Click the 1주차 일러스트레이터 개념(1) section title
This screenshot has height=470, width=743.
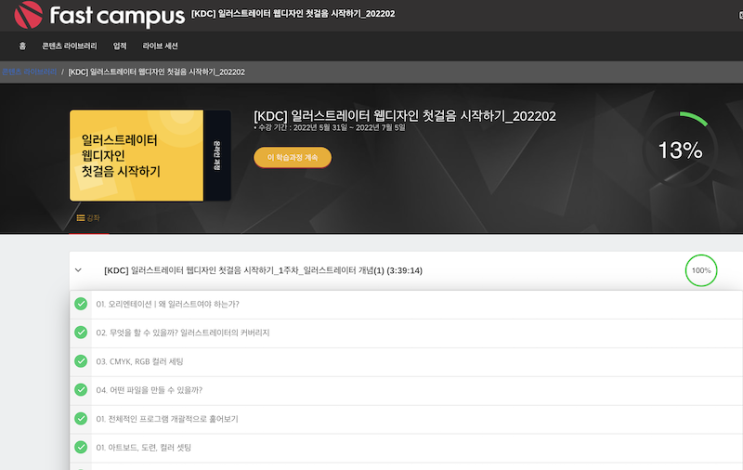(263, 271)
